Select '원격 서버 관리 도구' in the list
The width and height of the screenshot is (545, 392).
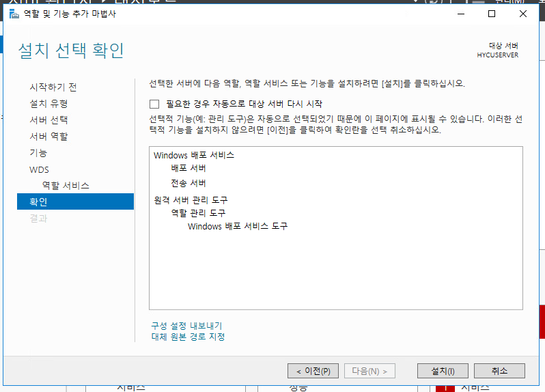(191, 200)
